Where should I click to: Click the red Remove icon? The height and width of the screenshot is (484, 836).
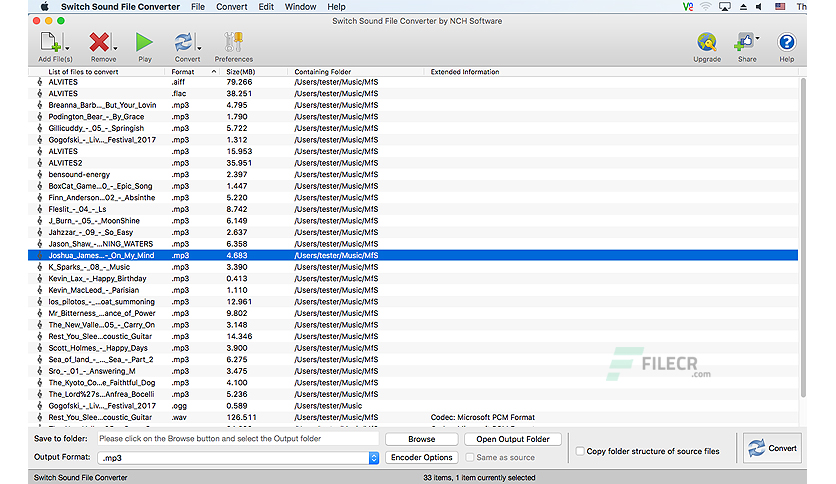tap(99, 43)
